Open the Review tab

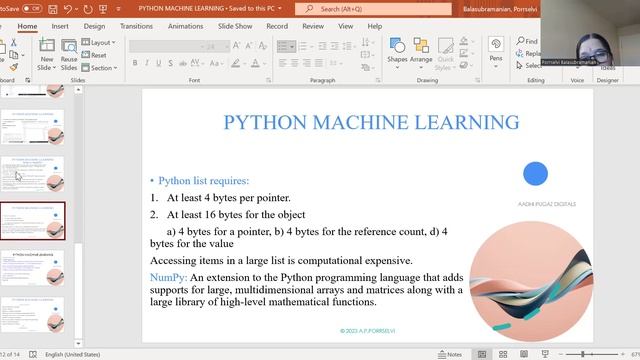point(313,26)
